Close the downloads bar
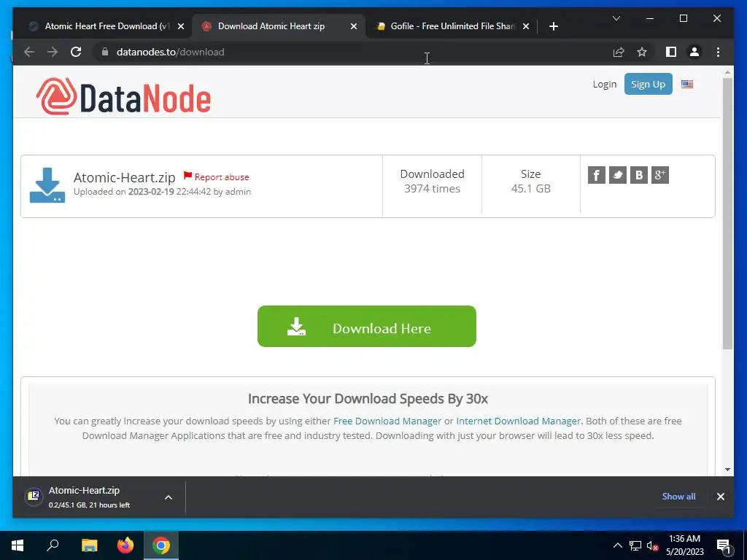Viewport: 747px width, 560px height. pos(720,497)
